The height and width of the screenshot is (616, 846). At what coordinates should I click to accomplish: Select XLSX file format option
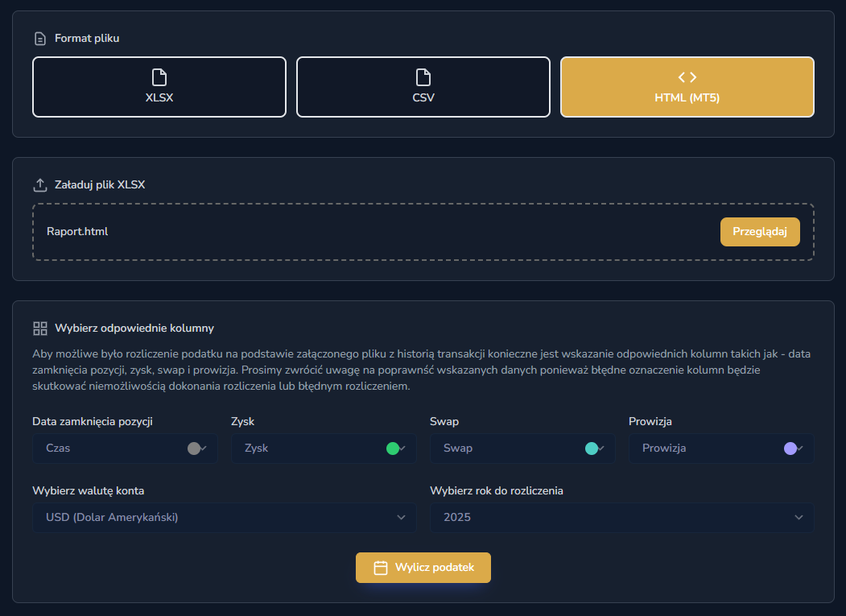point(159,87)
